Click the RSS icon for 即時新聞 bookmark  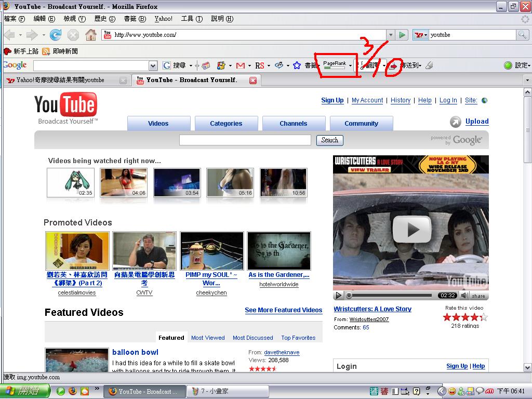tap(46, 51)
